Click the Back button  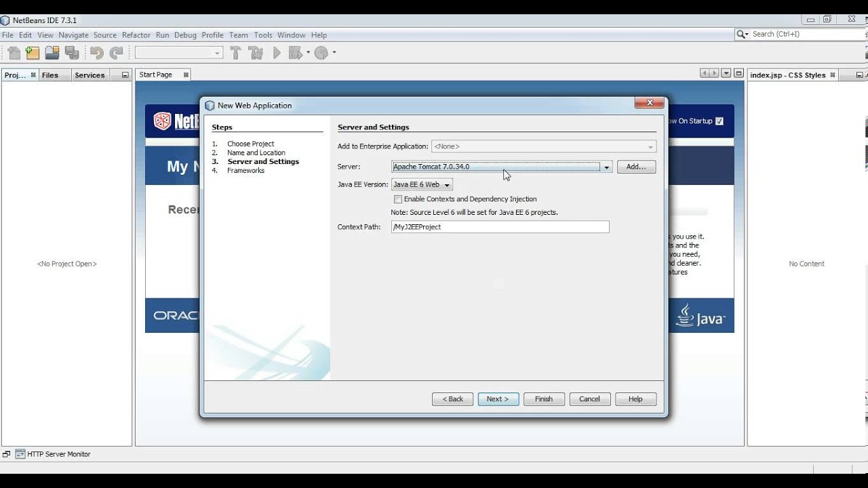(452, 399)
